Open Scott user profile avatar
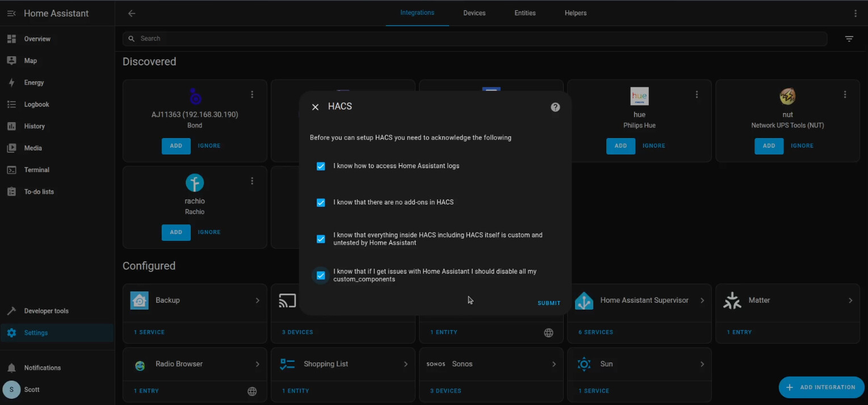The image size is (868, 405). coord(11,390)
